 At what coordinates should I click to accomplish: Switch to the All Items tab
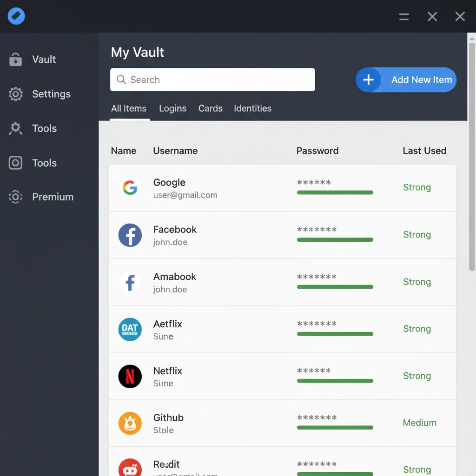129,108
